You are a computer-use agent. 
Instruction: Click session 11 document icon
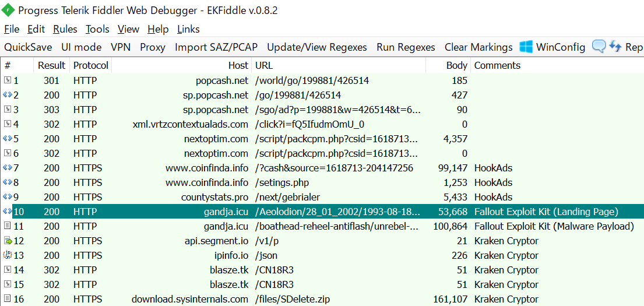(8, 226)
